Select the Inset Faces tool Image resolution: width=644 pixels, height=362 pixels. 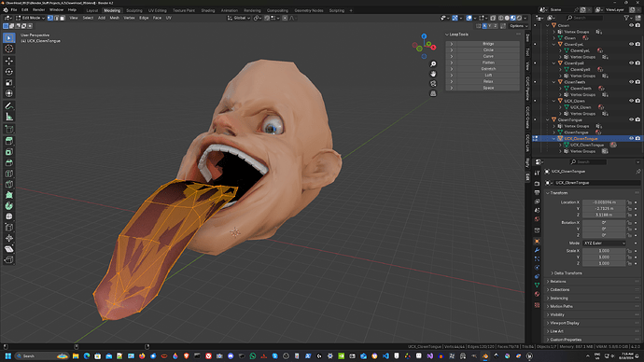point(9,152)
